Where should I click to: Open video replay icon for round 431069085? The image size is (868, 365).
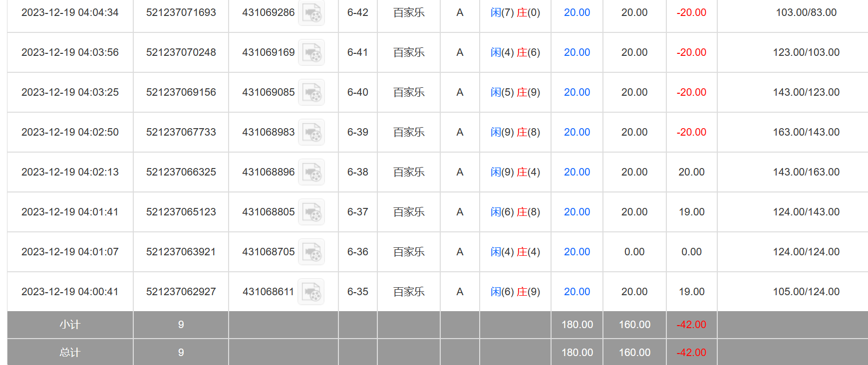[311, 92]
